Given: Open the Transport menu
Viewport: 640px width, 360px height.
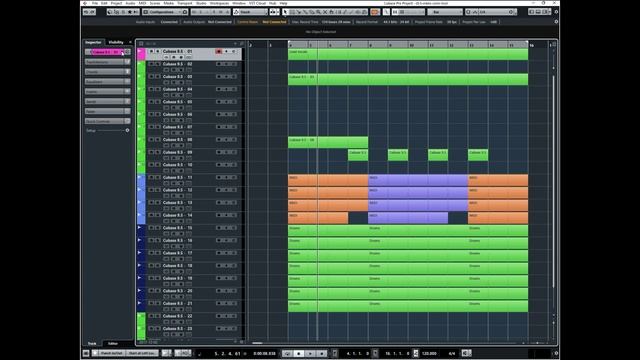Looking at the screenshot, I should (x=184, y=3).
